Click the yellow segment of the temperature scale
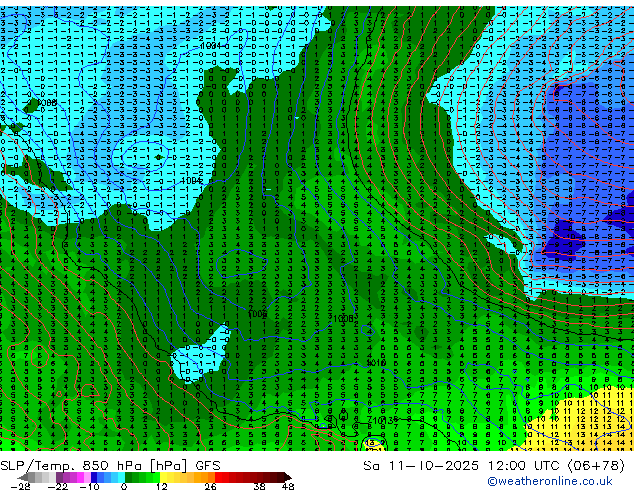 coord(163,477)
